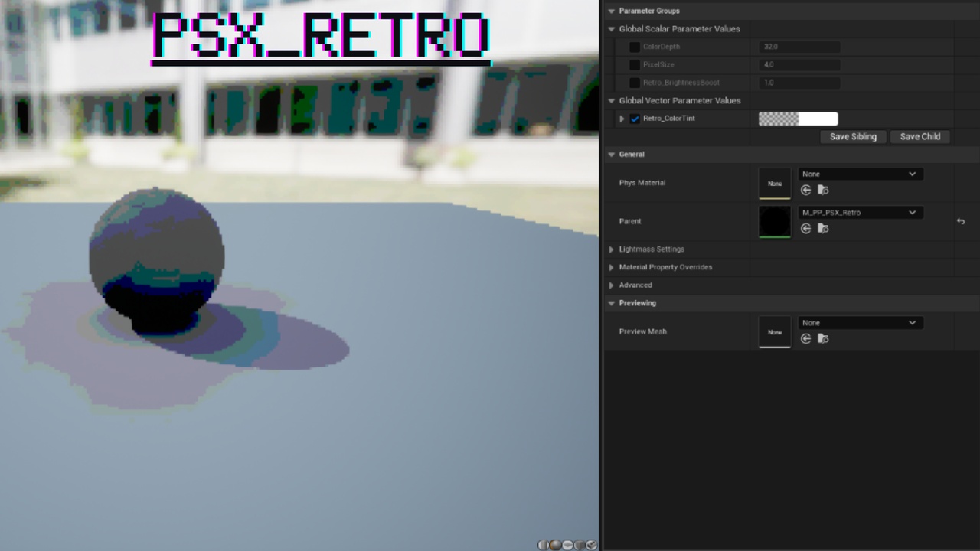980x551 pixels.
Task: Enable the ColorDepth parameter override
Action: 635,47
